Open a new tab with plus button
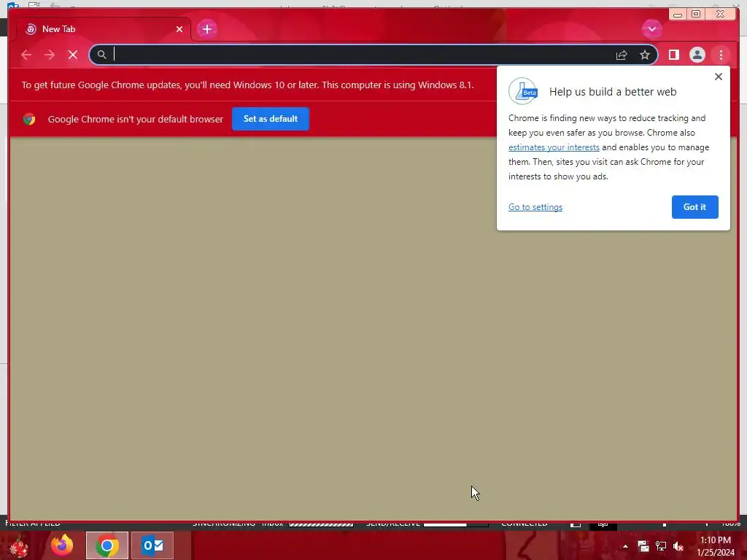The width and height of the screenshot is (747, 560). tap(206, 29)
